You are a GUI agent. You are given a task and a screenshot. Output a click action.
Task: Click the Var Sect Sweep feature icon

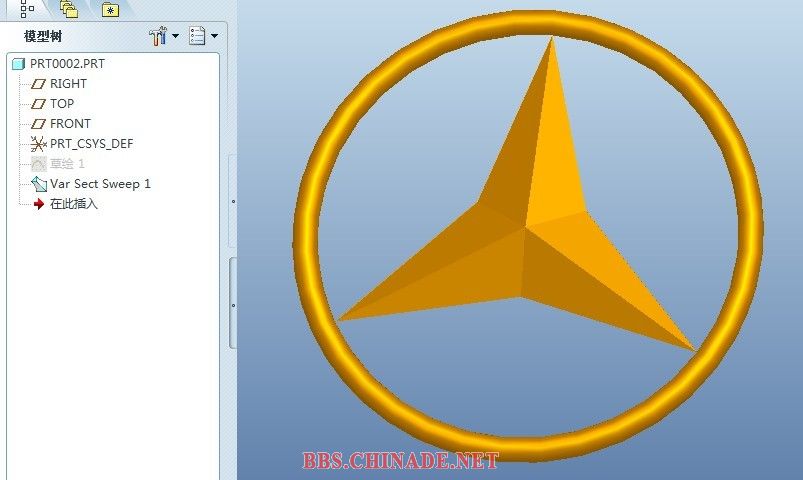pyautogui.click(x=39, y=184)
